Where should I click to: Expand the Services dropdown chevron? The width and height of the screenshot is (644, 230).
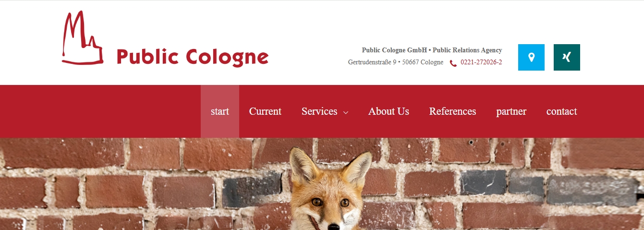click(346, 113)
